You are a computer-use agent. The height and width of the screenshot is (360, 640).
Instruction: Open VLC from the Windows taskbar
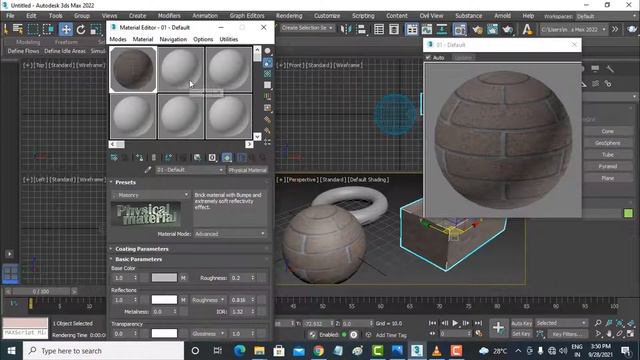pyautogui.click(x=436, y=351)
